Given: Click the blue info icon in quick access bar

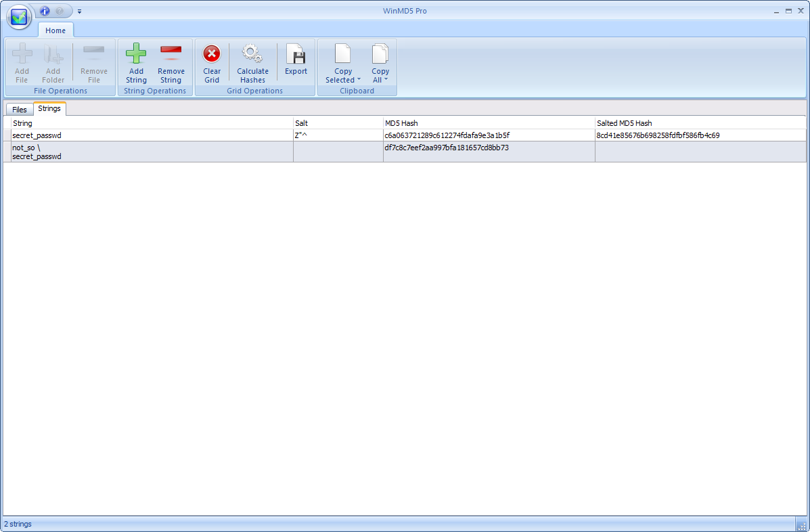Looking at the screenshot, I should [x=45, y=11].
